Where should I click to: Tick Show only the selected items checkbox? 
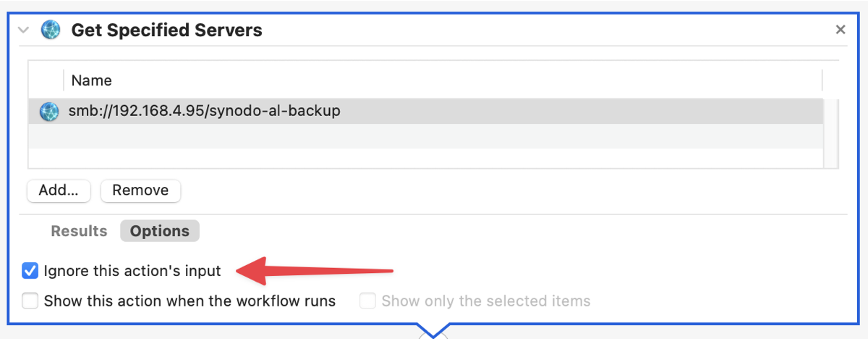point(367,301)
